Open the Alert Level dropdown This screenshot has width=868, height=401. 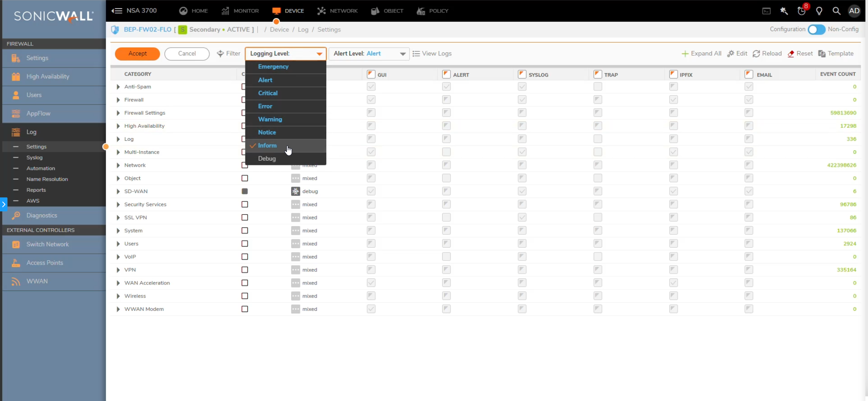click(x=369, y=54)
